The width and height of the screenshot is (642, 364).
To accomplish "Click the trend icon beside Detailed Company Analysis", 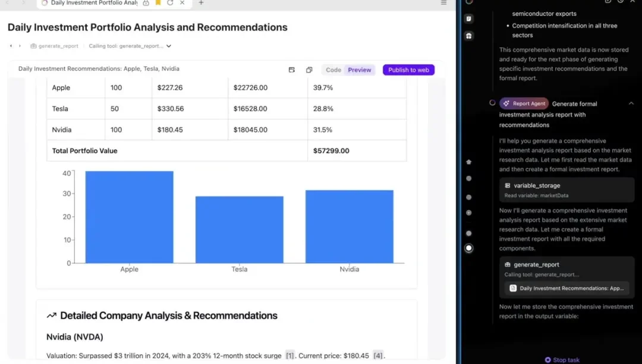I will pos(51,316).
